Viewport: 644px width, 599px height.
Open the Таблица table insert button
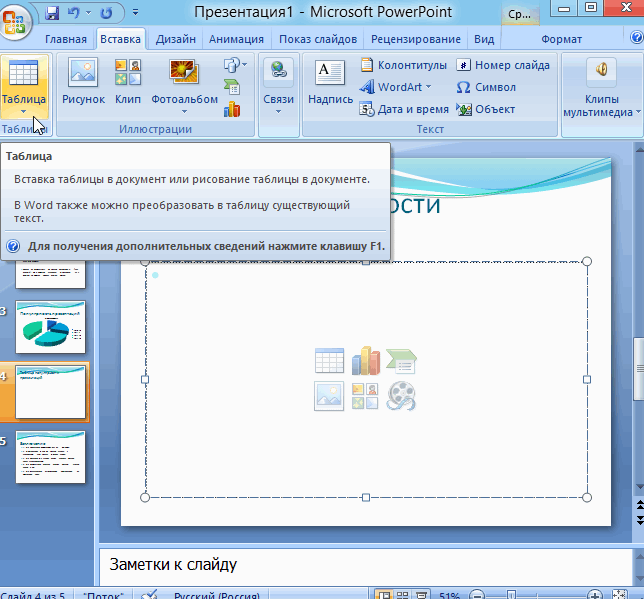[x=24, y=85]
